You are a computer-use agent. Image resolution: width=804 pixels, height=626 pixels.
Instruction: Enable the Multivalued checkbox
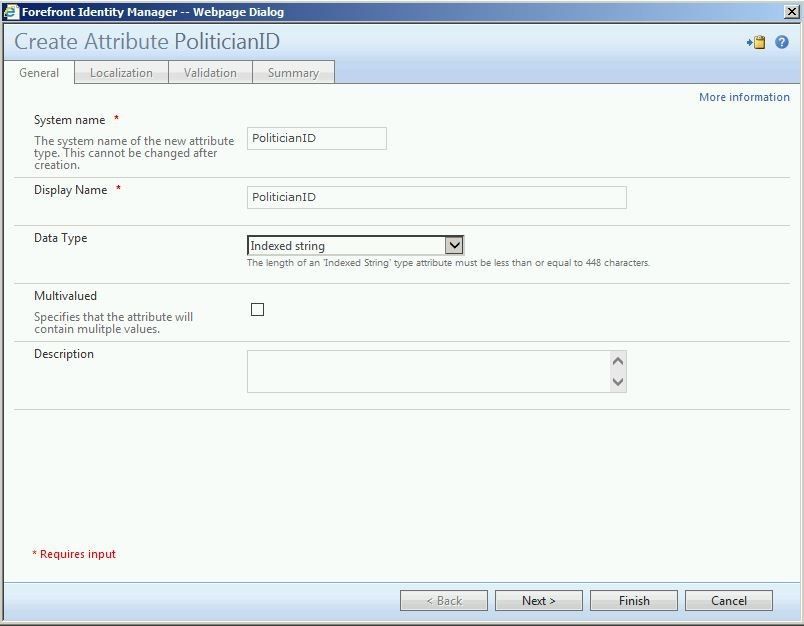[257, 309]
